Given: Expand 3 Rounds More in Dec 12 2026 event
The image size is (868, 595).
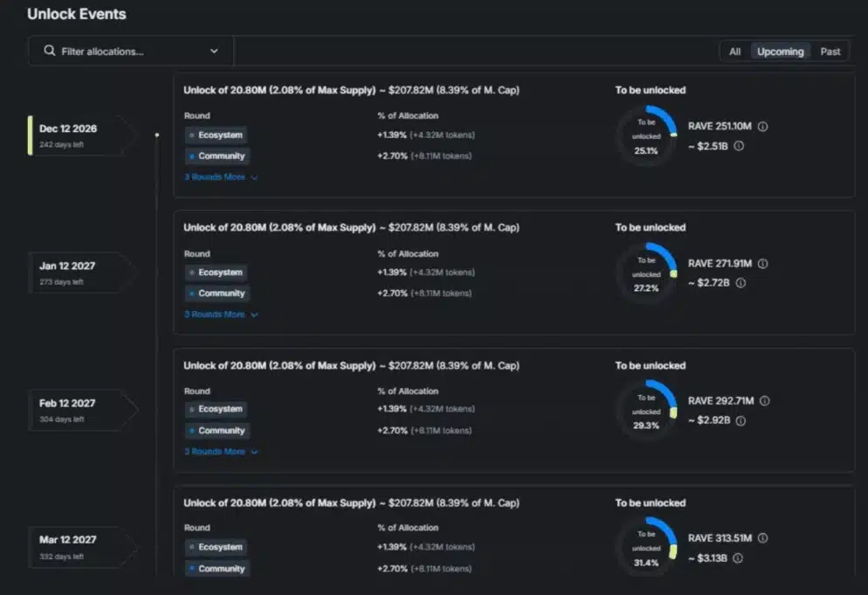Looking at the screenshot, I should point(220,177).
